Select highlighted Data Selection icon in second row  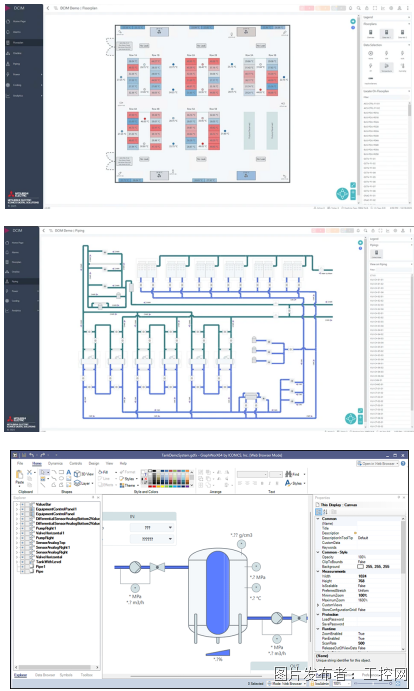[x=387, y=67]
